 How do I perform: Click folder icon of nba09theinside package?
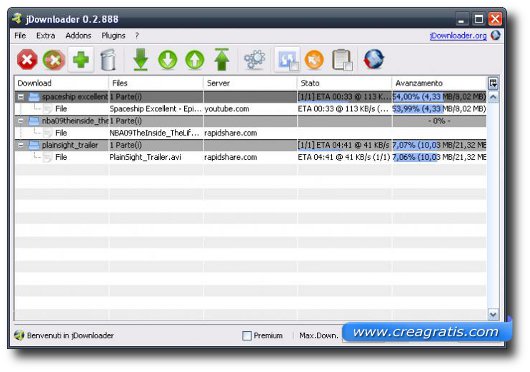point(34,121)
